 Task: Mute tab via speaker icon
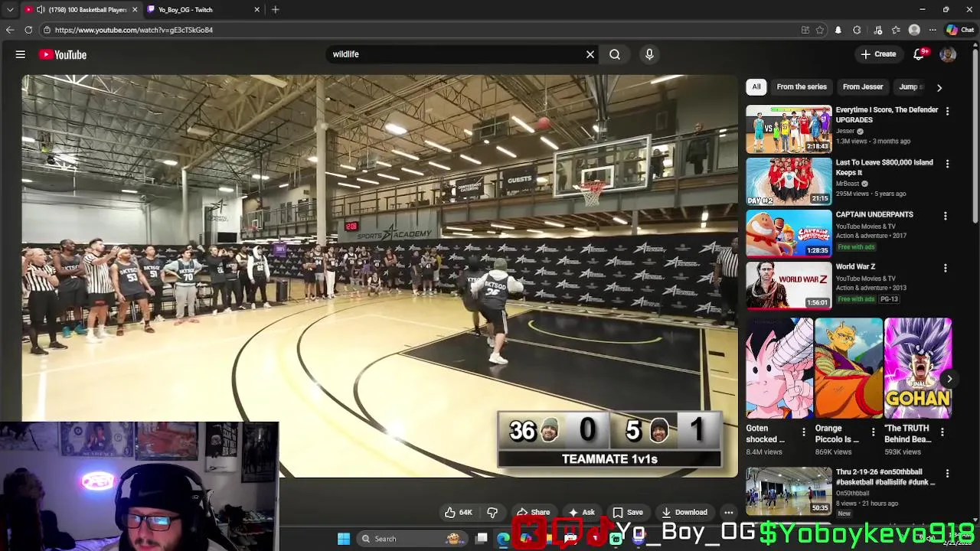(41, 9)
